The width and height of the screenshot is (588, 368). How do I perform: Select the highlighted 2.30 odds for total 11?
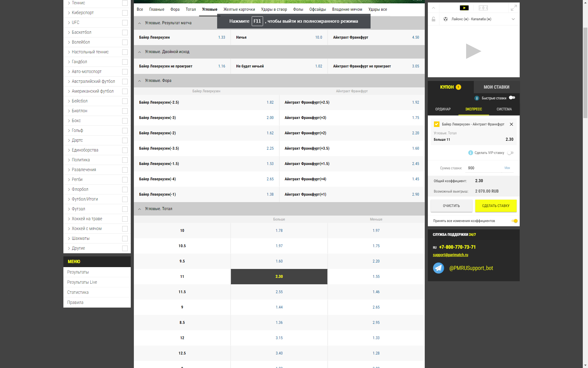[279, 277]
